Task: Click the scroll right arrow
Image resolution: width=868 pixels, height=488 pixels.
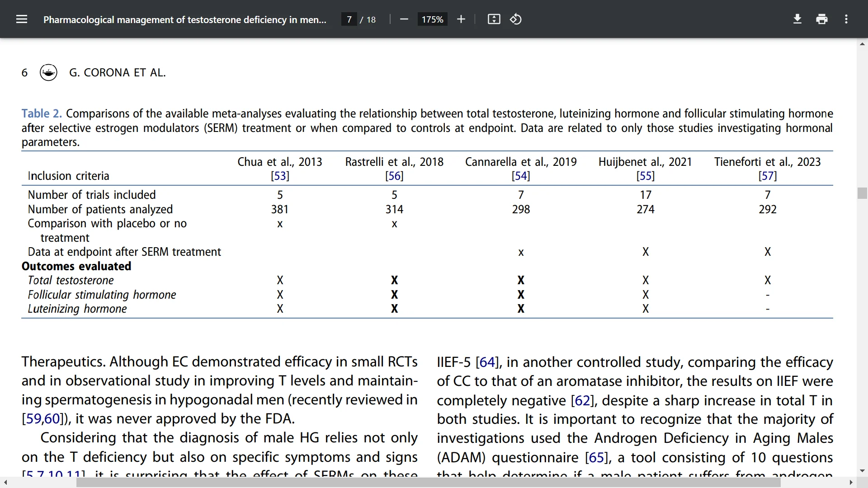Action: pos(851,483)
